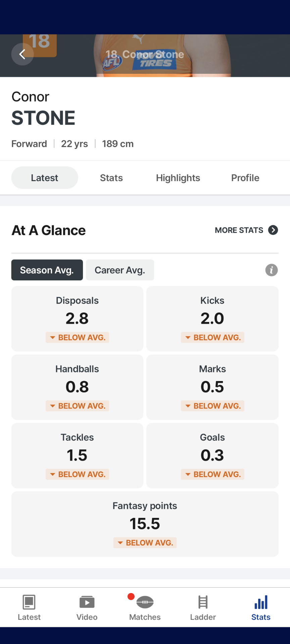
Task: Select the Goals stat card
Action: coord(212,455)
